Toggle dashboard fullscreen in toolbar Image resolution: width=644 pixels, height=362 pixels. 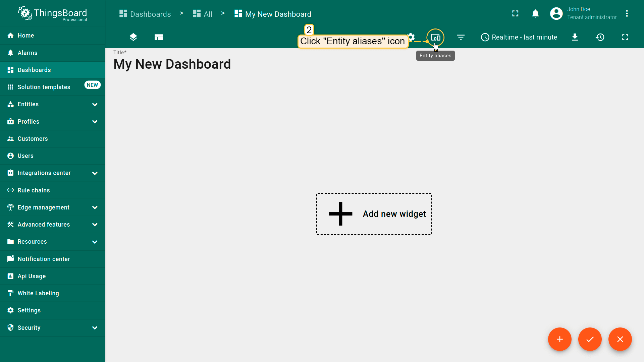click(x=625, y=37)
